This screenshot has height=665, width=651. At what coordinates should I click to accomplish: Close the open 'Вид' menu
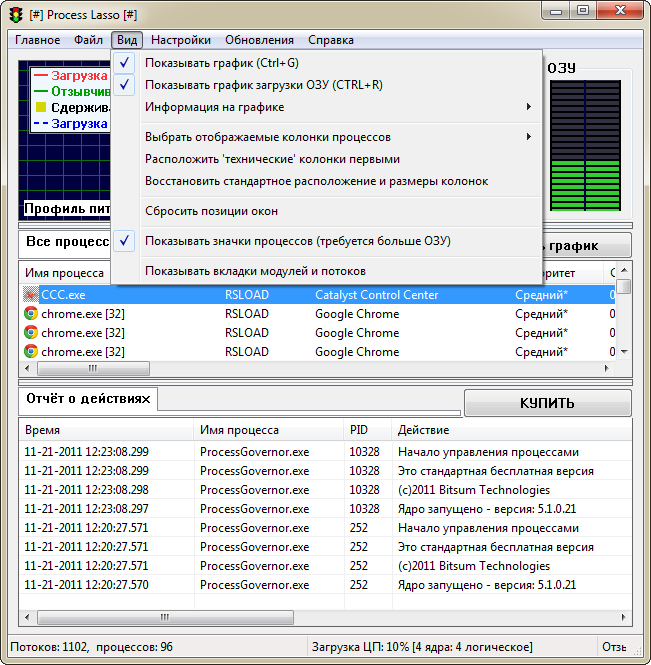pos(127,40)
